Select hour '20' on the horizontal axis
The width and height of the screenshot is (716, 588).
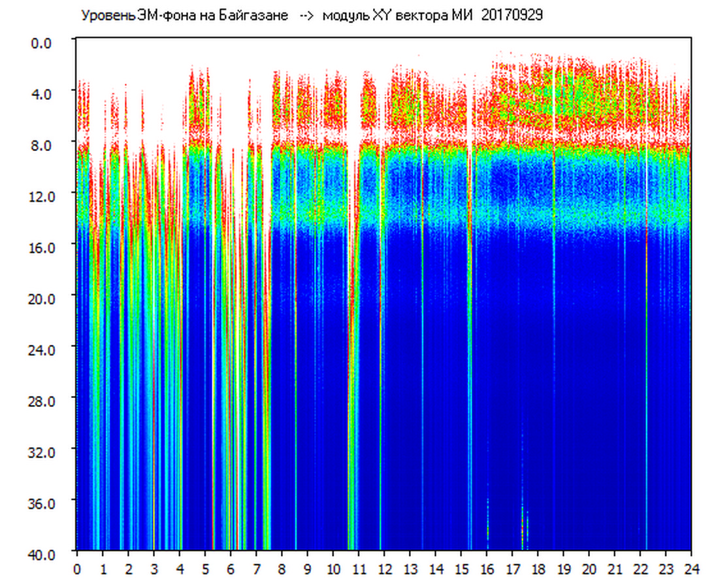(589, 568)
